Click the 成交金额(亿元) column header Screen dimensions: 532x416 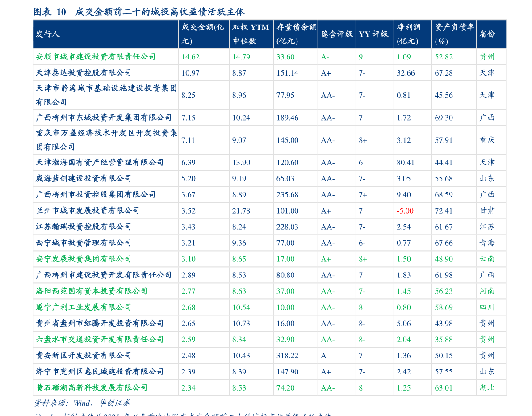203,34
